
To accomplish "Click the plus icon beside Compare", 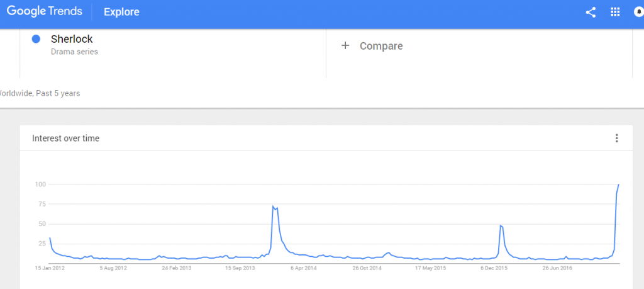I will coord(345,45).
